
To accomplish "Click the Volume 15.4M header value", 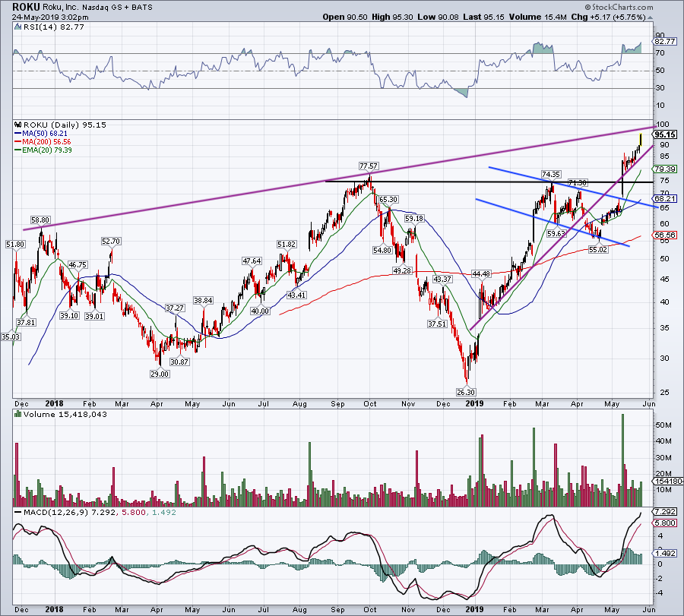I will coord(537,17).
